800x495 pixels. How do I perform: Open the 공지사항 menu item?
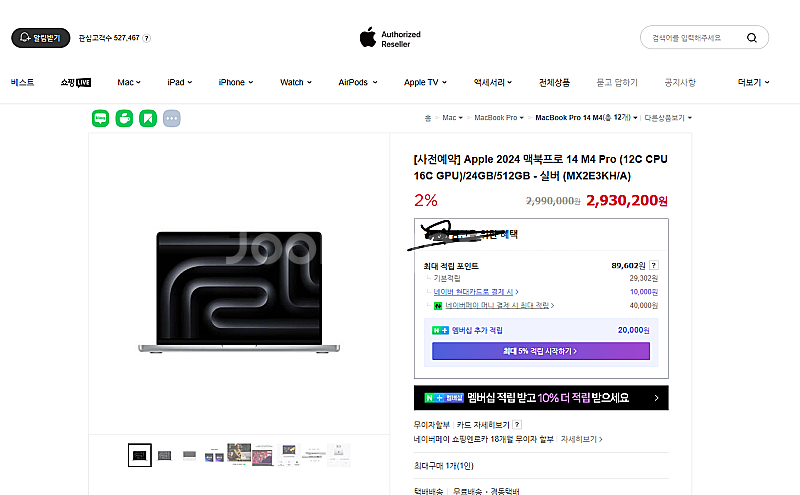click(x=680, y=82)
